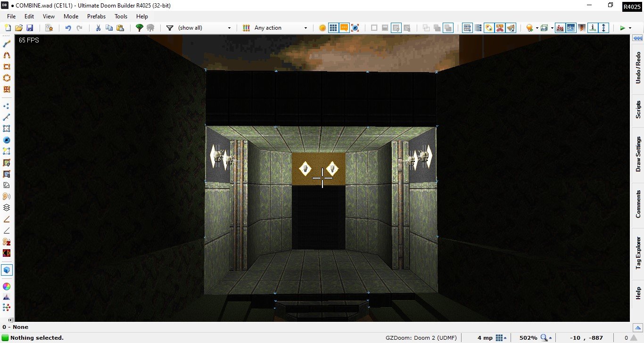Open the map options script icon
The image size is (644, 343).
49,28
